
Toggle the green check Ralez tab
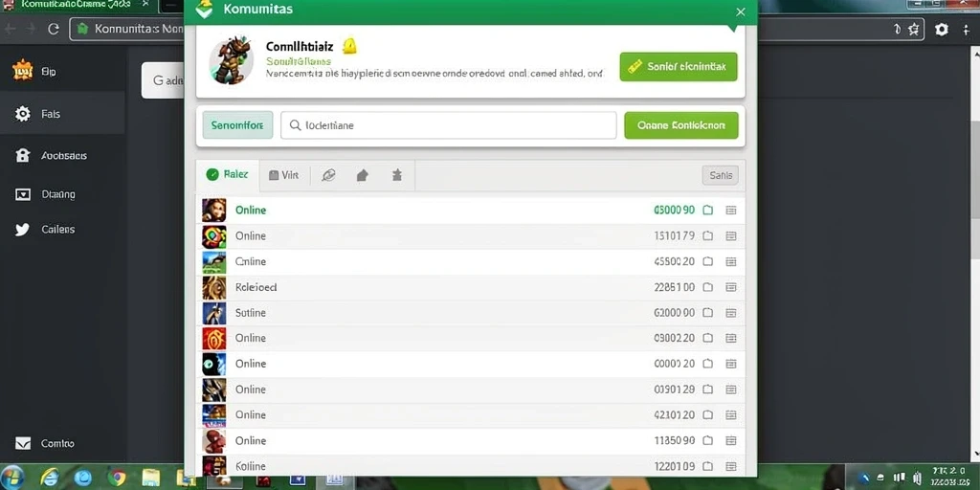[x=228, y=175]
